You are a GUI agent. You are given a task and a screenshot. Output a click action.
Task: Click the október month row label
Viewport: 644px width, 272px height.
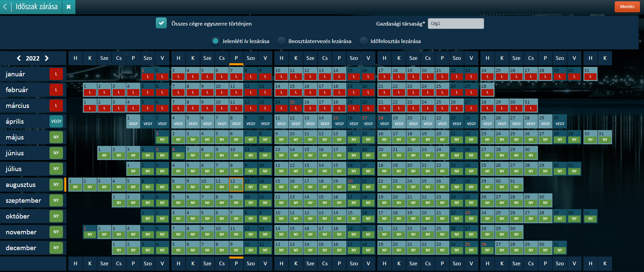tap(18, 216)
